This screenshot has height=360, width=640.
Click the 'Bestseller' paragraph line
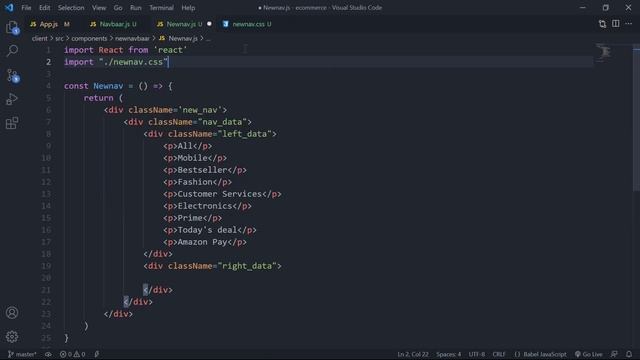pos(205,170)
